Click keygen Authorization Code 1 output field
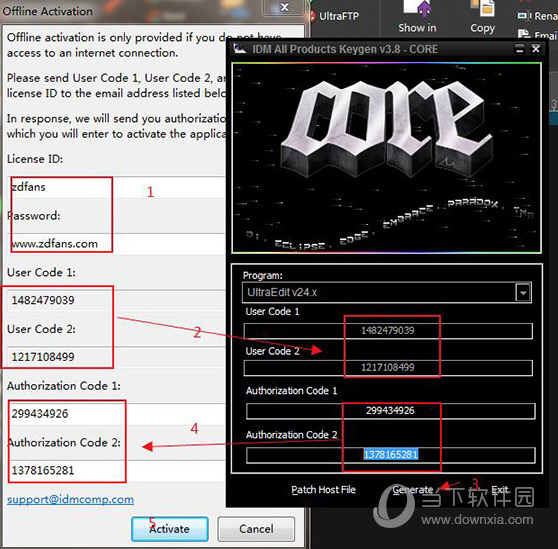The height and width of the screenshot is (549, 558). (390, 411)
